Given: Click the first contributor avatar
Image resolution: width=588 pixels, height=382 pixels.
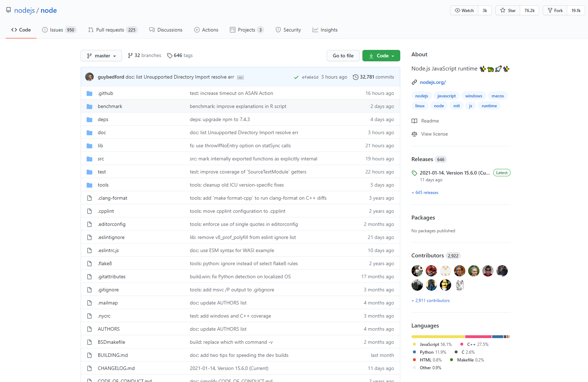Looking at the screenshot, I should pyautogui.click(x=417, y=271).
